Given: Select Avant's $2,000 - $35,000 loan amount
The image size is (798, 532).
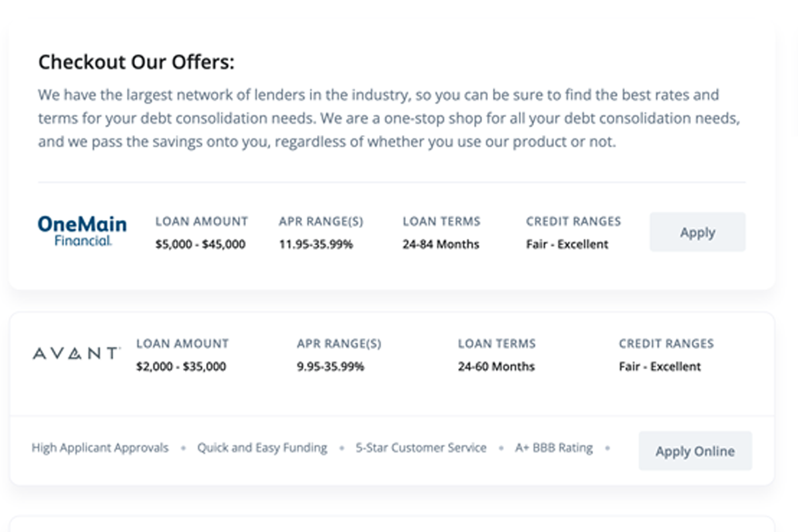Looking at the screenshot, I should (x=181, y=366).
